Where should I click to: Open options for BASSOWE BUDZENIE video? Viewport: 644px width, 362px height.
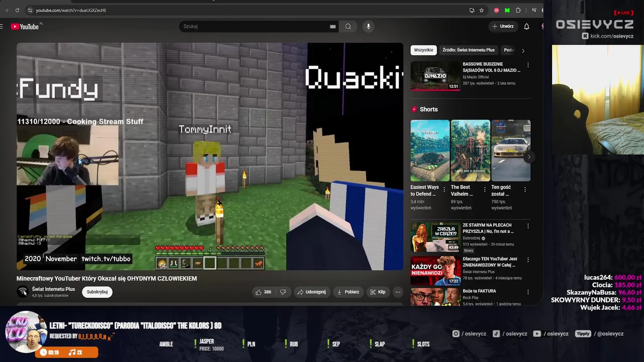click(528, 65)
